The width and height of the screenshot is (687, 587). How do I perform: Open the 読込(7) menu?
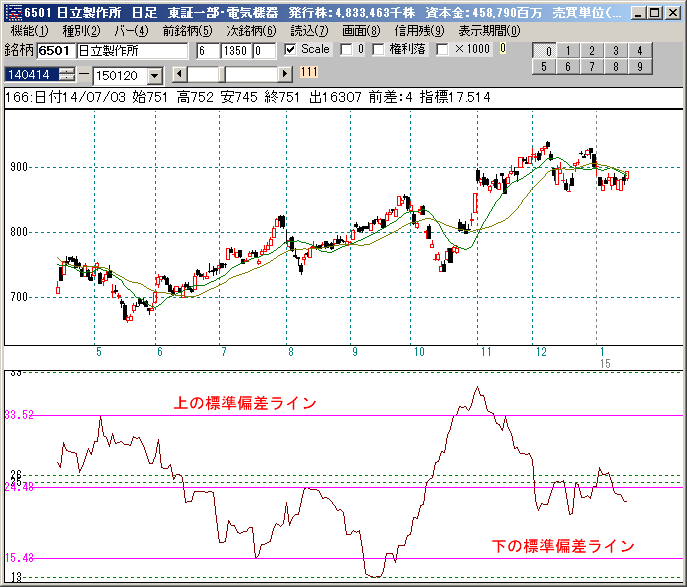[309, 31]
